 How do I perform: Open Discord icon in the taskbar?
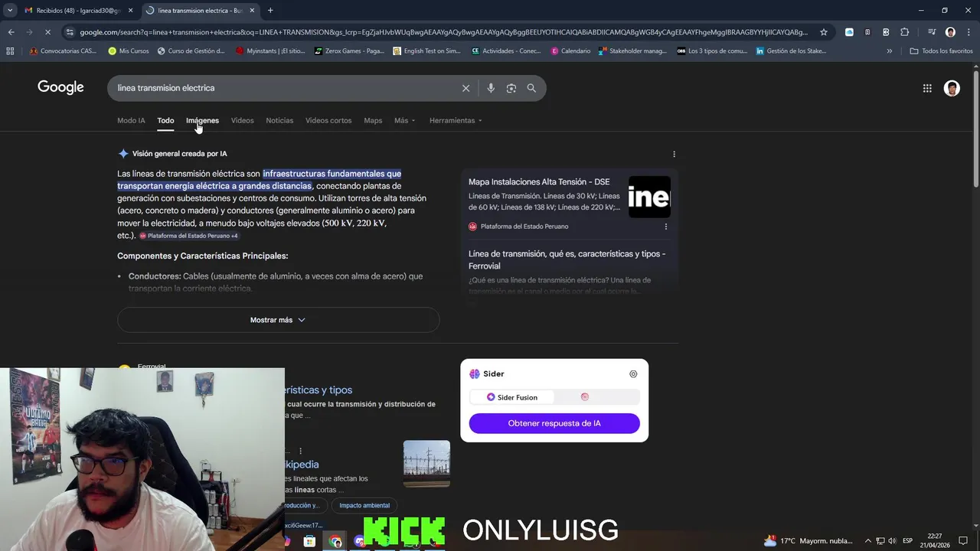click(360, 541)
